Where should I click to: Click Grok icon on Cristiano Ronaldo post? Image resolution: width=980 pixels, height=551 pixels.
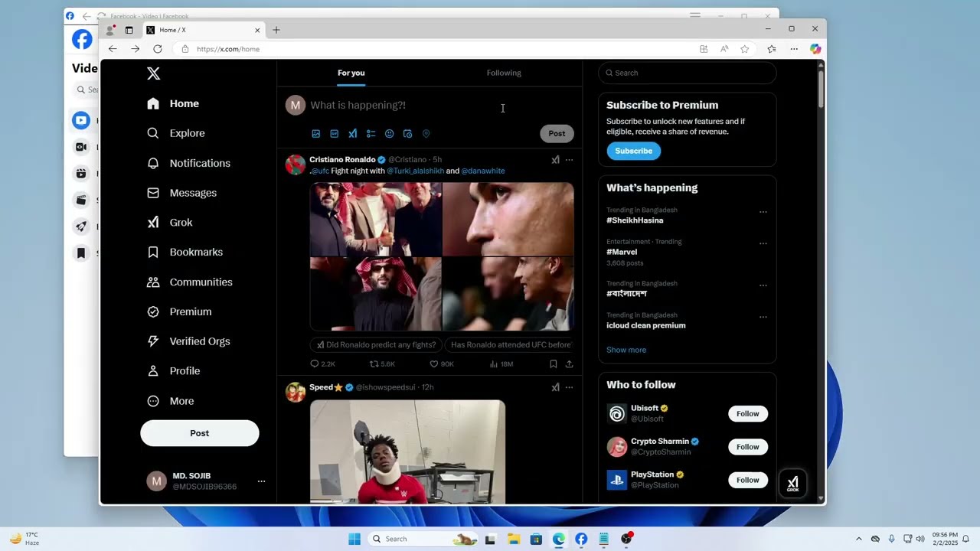click(x=555, y=160)
